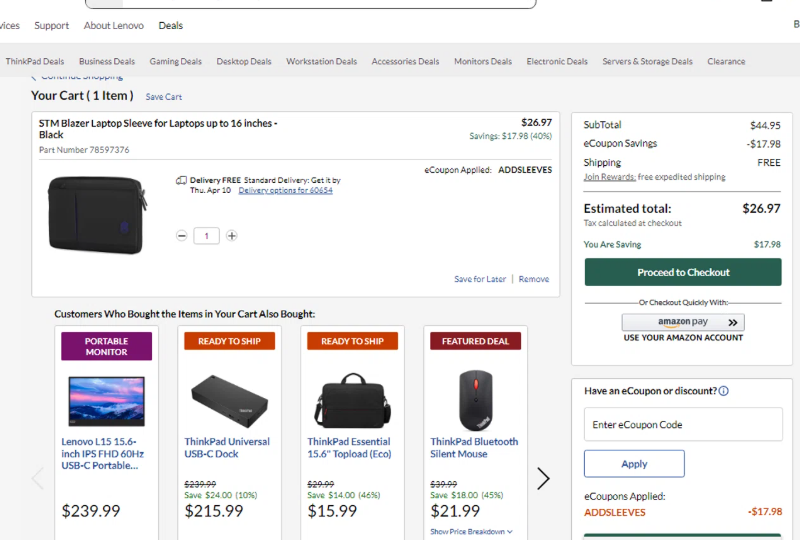The width and height of the screenshot is (800, 540).
Task: Open ThinkPad Universal USB-C Dock link
Action: 227,448
